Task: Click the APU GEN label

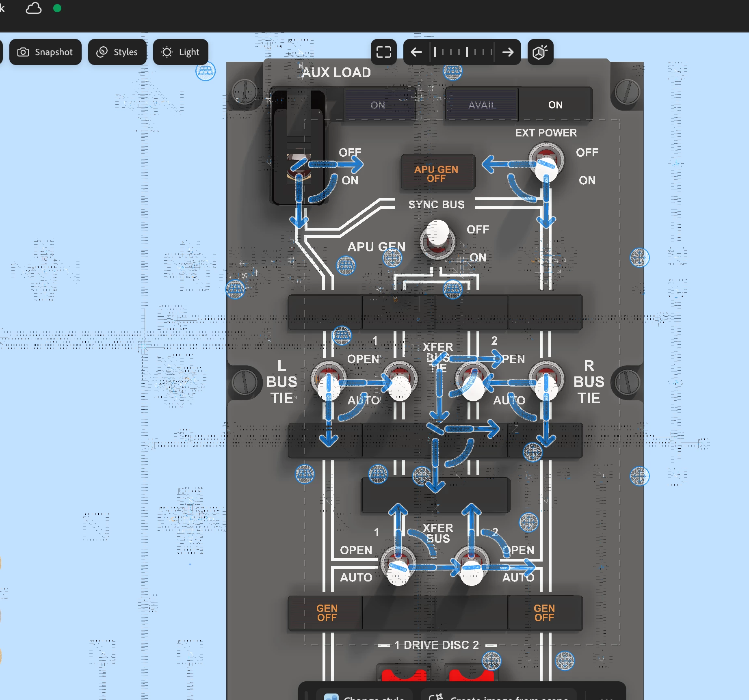Action: click(377, 246)
